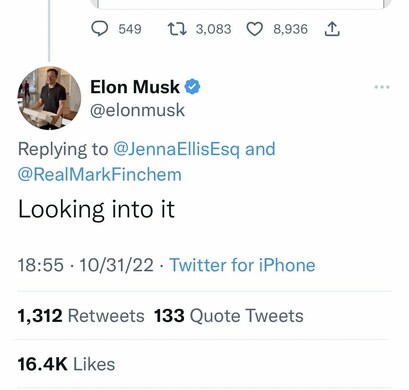Click the 18:55 · 10/31/22 timestamp
This screenshot has width=409, height=390.
click(x=86, y=265)
